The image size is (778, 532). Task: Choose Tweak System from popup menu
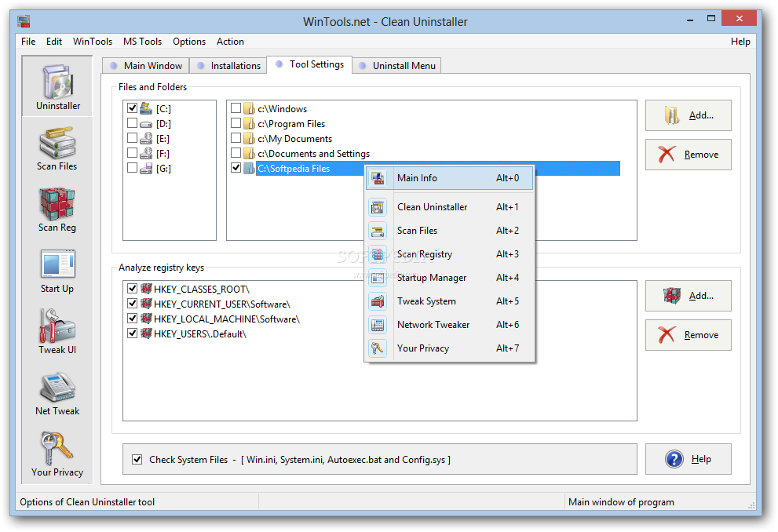(x=450, y=301)
